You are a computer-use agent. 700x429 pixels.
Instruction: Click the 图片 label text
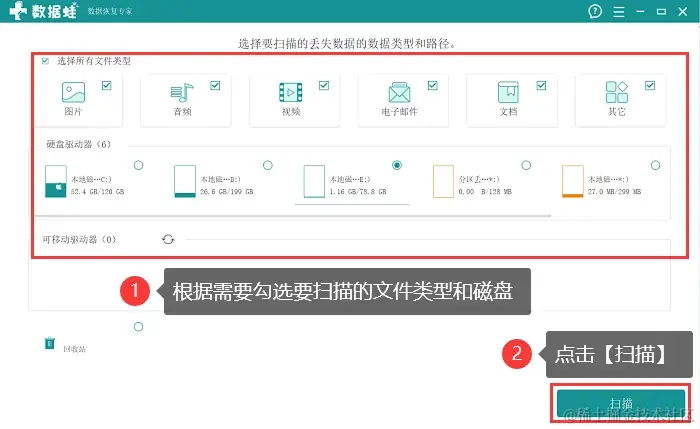point(73,112)
